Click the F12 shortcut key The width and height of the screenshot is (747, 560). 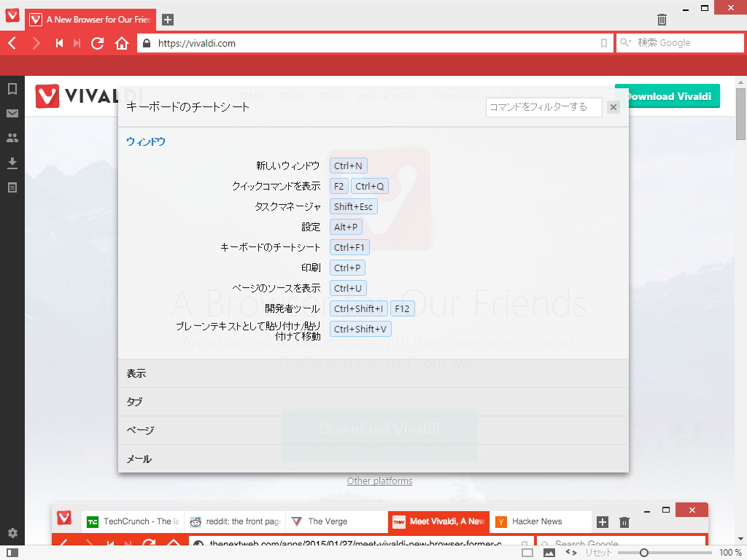(402, 309)
